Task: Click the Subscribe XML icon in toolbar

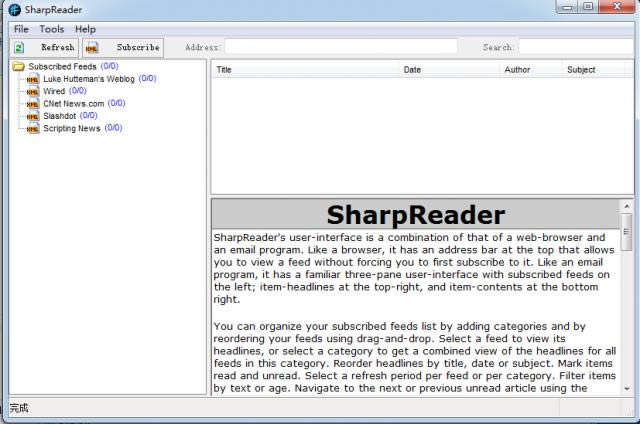Action: [x=92, y=48]
